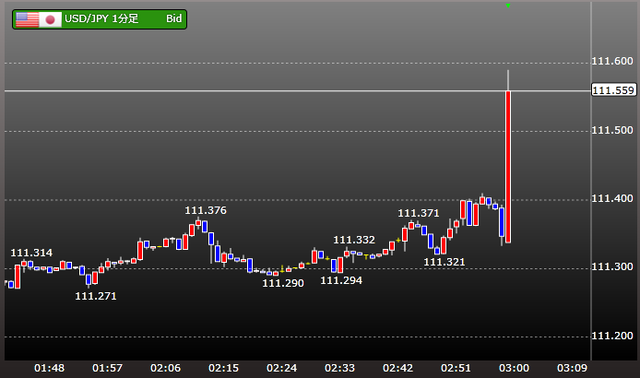Click the 02:42 time axis label

coord(398,368)
